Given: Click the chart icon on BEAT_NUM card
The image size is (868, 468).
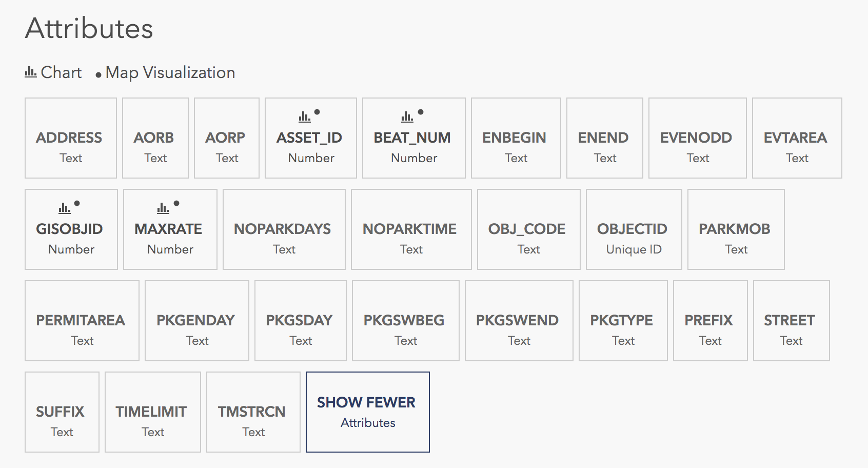Looking at the screenshot, I should [x=407, y=117].
